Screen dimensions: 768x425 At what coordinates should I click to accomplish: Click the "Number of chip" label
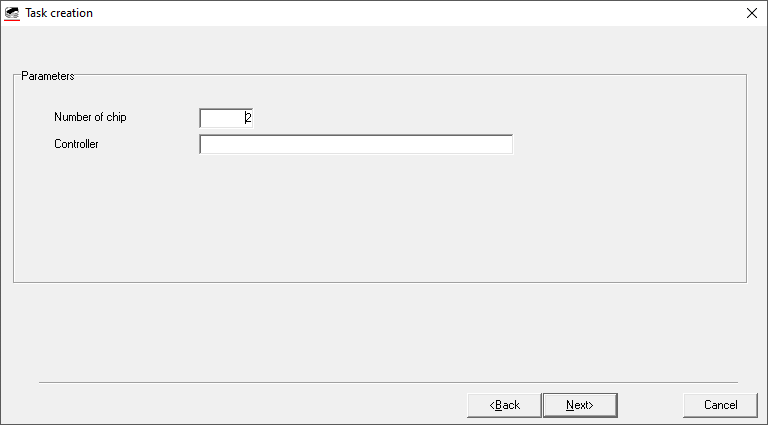point(90,117)
